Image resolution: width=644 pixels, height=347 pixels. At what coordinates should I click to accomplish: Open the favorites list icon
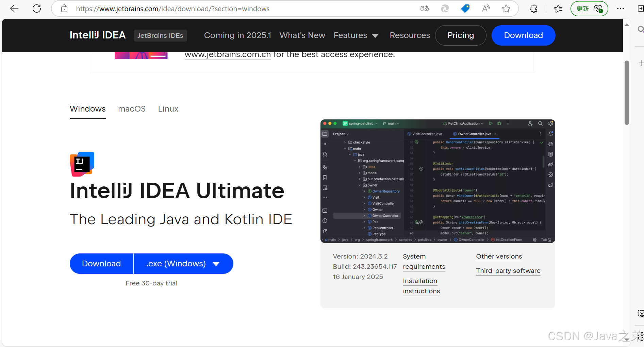point(558,9)
